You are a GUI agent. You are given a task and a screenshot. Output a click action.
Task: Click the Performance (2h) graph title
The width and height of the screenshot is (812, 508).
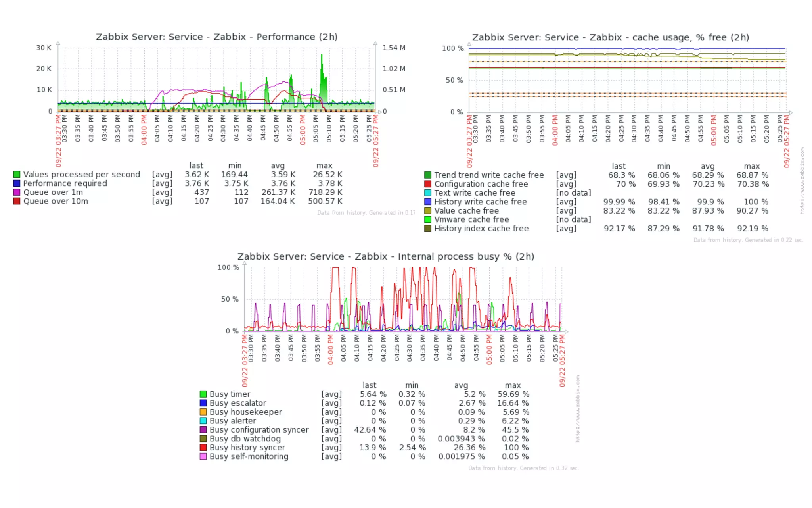pyautogui.click(x=216, y=37)
